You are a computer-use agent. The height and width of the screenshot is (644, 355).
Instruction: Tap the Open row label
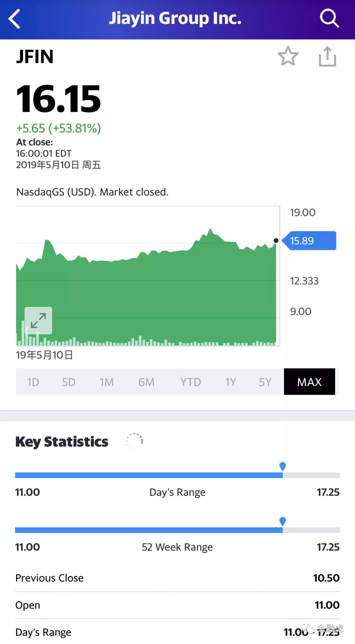pyautogui.click(x=28, y=605)
